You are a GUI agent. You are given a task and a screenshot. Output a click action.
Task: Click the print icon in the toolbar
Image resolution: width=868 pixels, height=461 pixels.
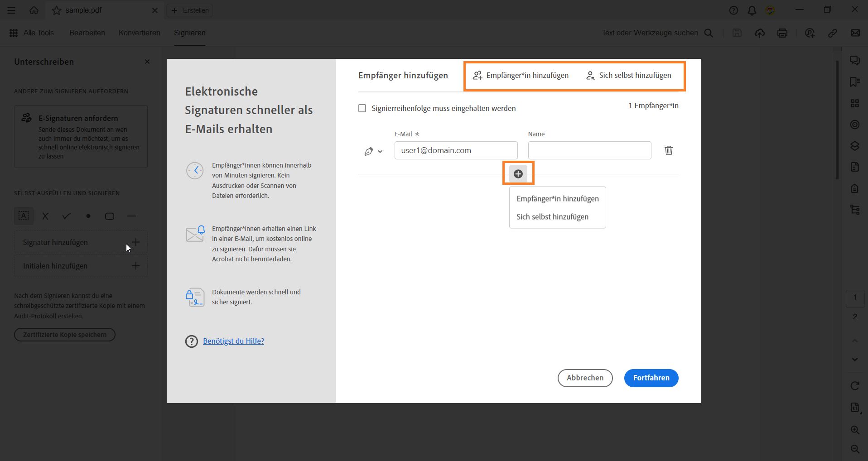pos(782,33)
